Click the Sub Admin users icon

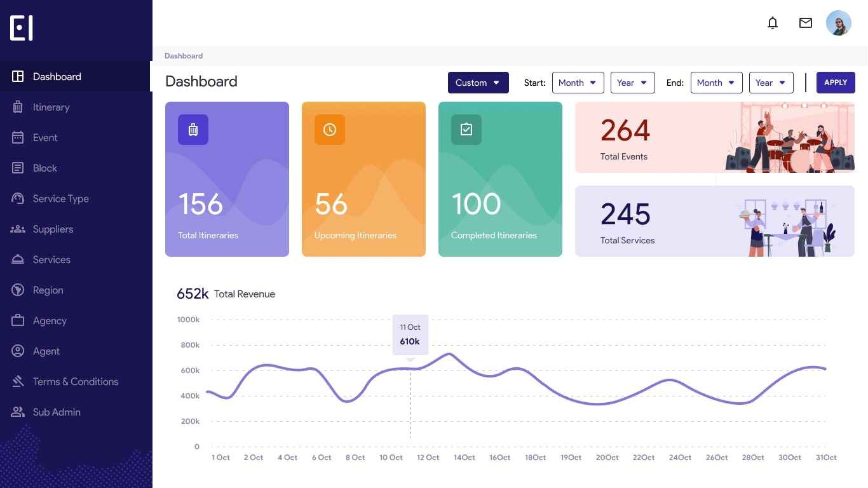[x=18, y=412]
